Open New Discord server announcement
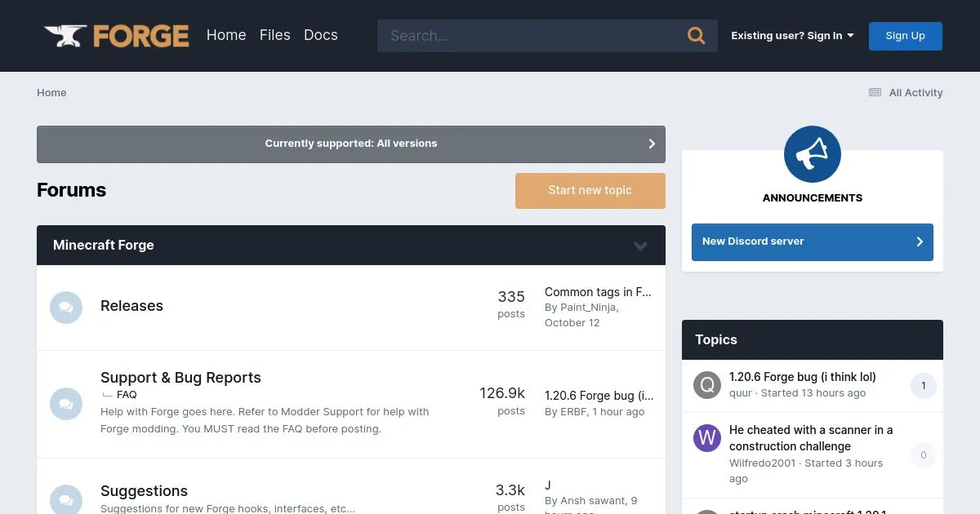 click(x=813, y=241)
